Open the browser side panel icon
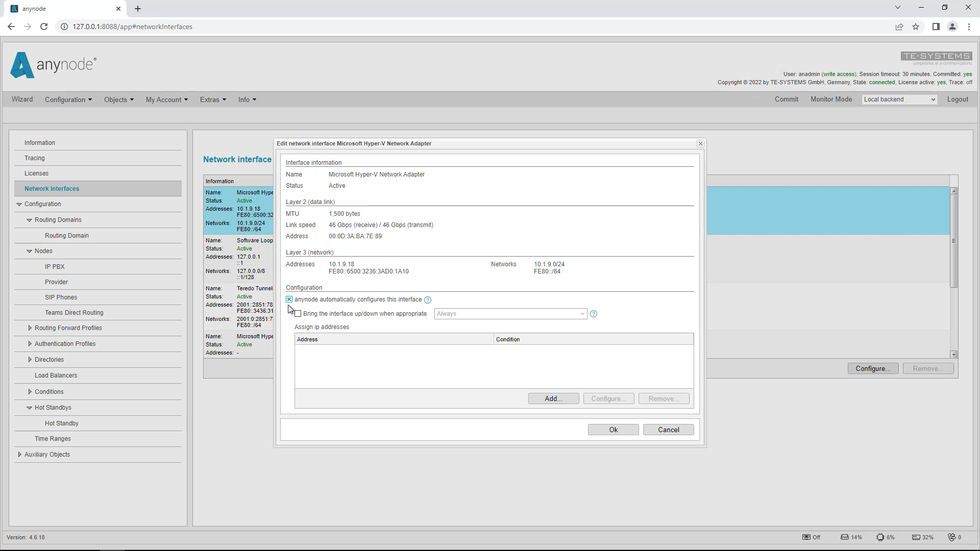The image size is (980, 551). tap(936, 27)
